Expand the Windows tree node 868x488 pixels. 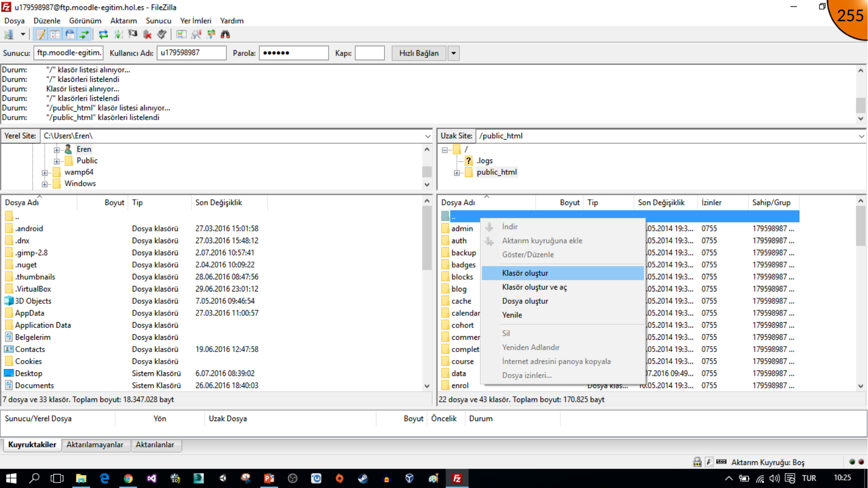point(44,184)
